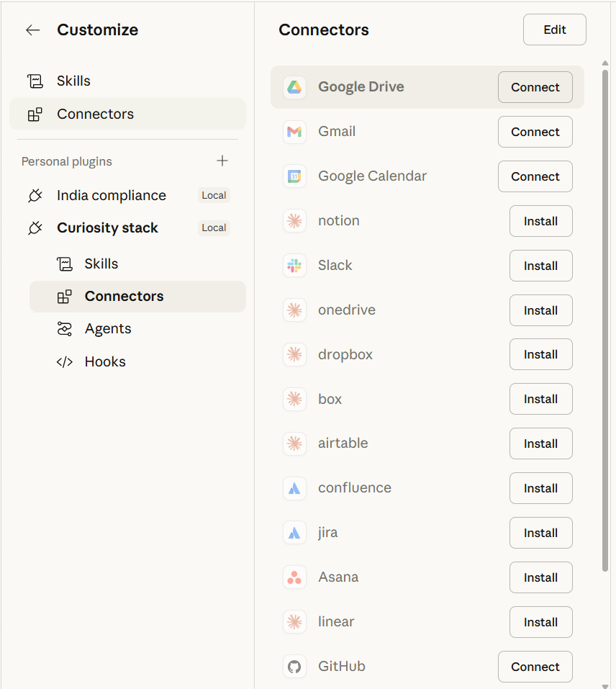Viewport: 616px width, 689px height.
Task: Click the Slack logo icon
Action: point(294,266)
